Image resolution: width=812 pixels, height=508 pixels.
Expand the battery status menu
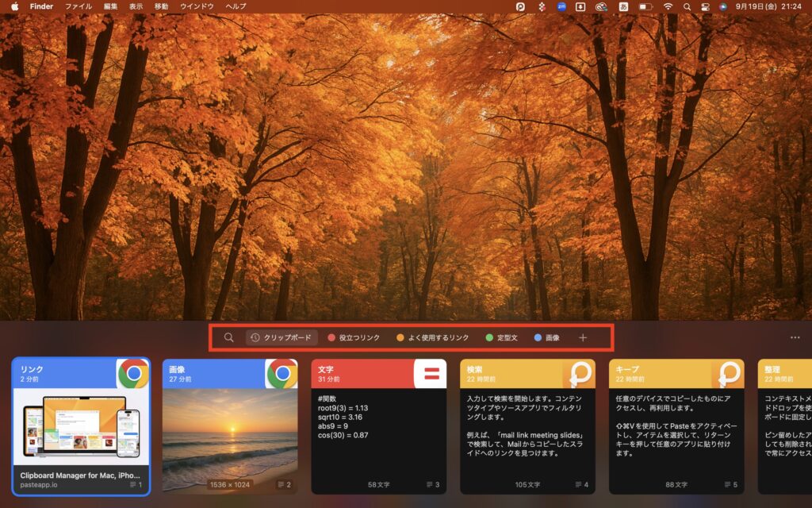(x=645, y=6)
